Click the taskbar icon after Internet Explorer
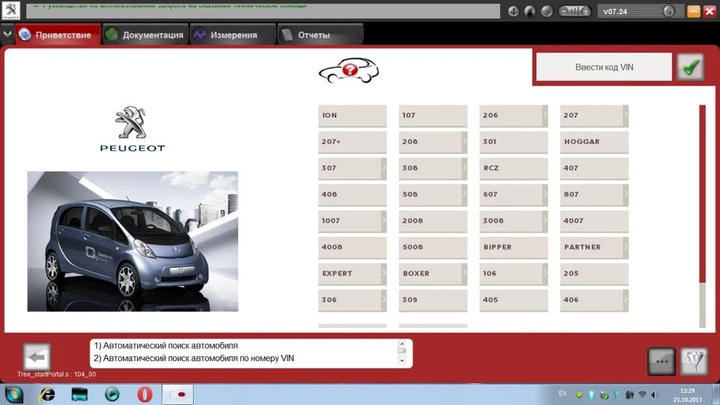This screenshot has width=720, height=405. [x=79, y=394]
